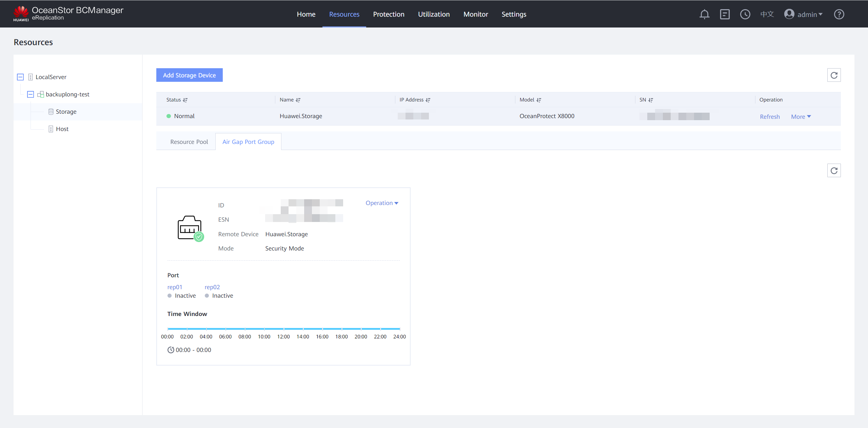
Task: Sort by IP Address column icon
Action: (x=428, y=100)
